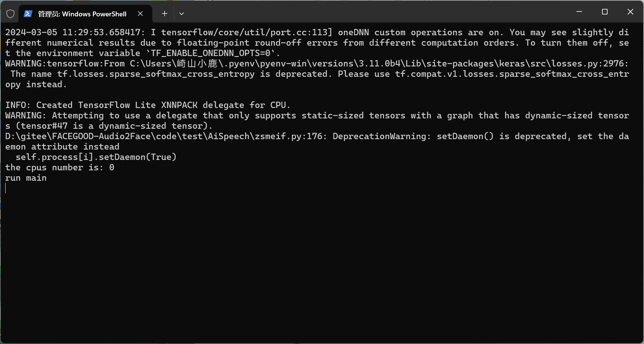Click the TF_ENABLE_ONEDNN_OPTS=0 variable text
The height and width of the screenshot is (344, 644).
[211, 53]
